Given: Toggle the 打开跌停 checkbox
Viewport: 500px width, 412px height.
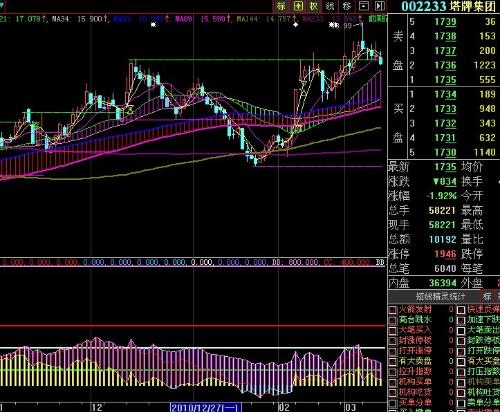Looking at the screenshot, I should click(461, 351).
